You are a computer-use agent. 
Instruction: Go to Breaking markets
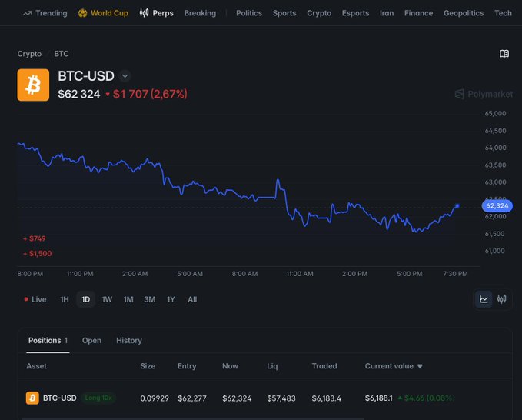[200, 13]
